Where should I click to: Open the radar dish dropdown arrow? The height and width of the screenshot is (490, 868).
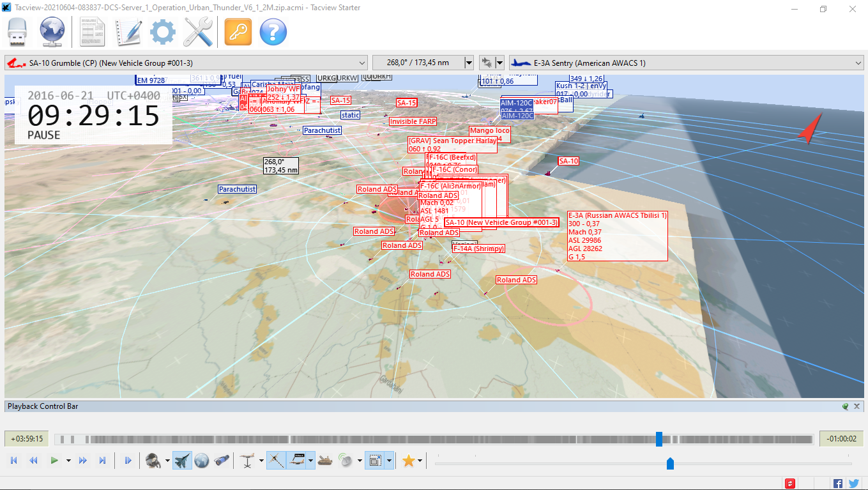tap(360, 461)
